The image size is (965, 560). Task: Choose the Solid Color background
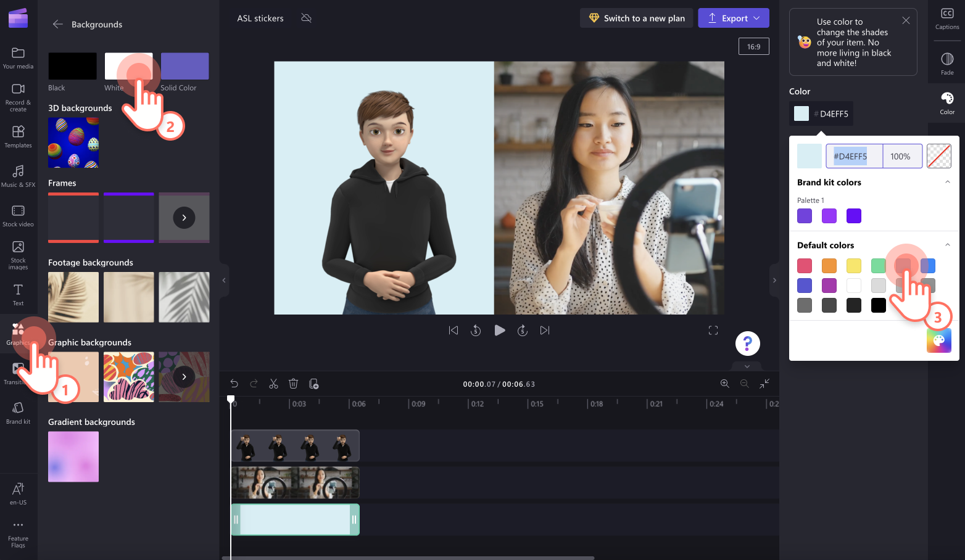click(184, 66)
